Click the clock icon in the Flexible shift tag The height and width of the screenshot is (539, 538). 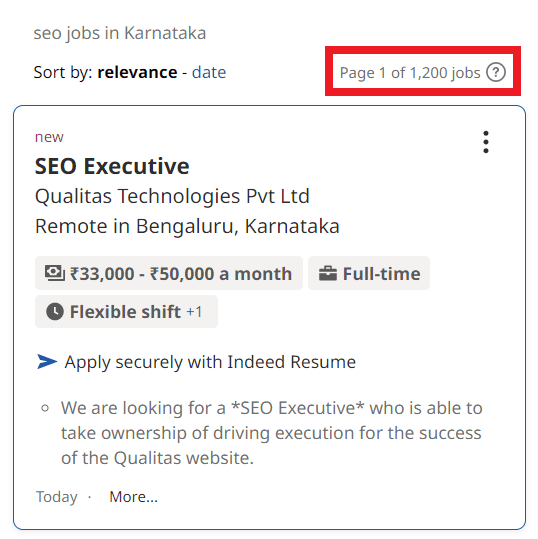click(55, 311)
